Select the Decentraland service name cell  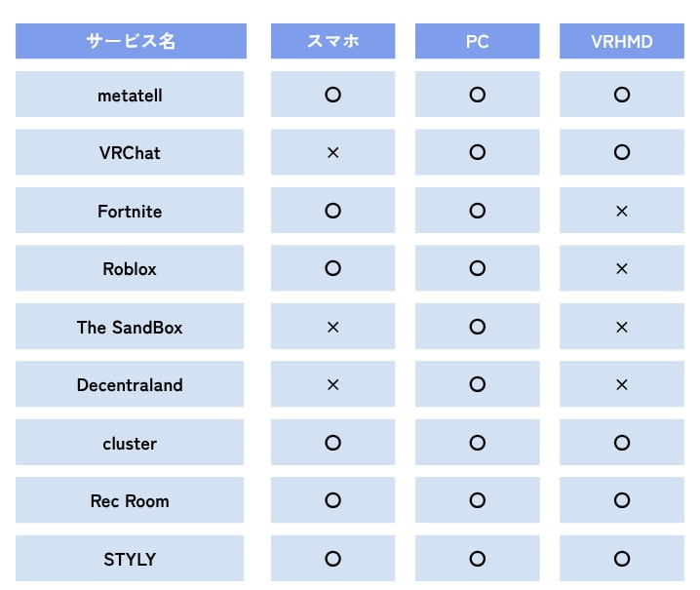131,385
